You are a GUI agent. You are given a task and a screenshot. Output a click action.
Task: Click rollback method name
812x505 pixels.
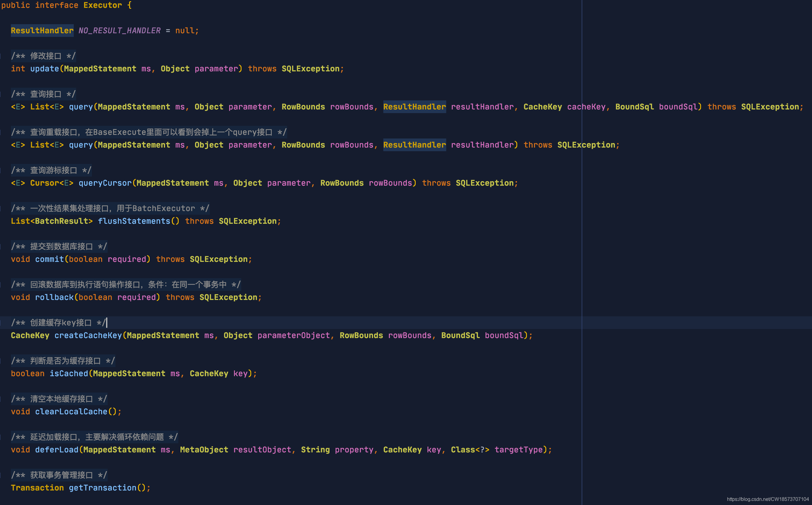54,297
